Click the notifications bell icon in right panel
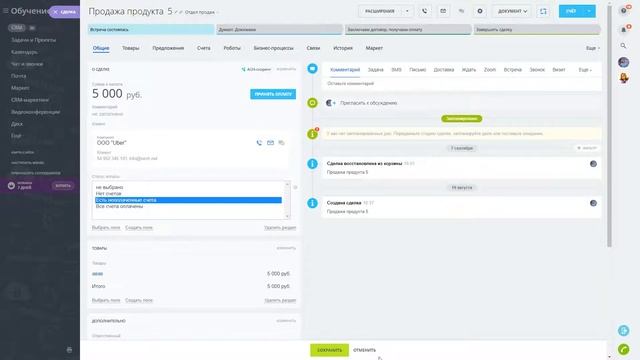640x360 pixels. click(623, 30)
